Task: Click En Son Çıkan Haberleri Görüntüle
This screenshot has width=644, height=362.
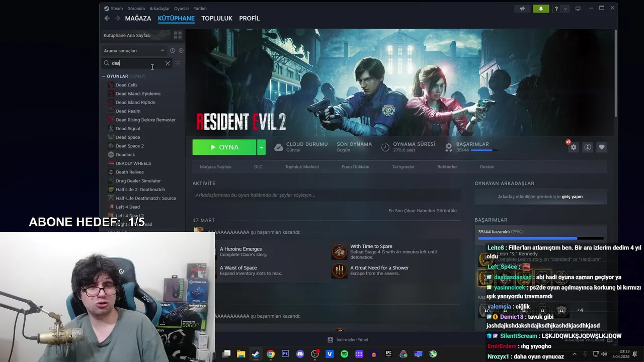Action: tap(423, 211)
